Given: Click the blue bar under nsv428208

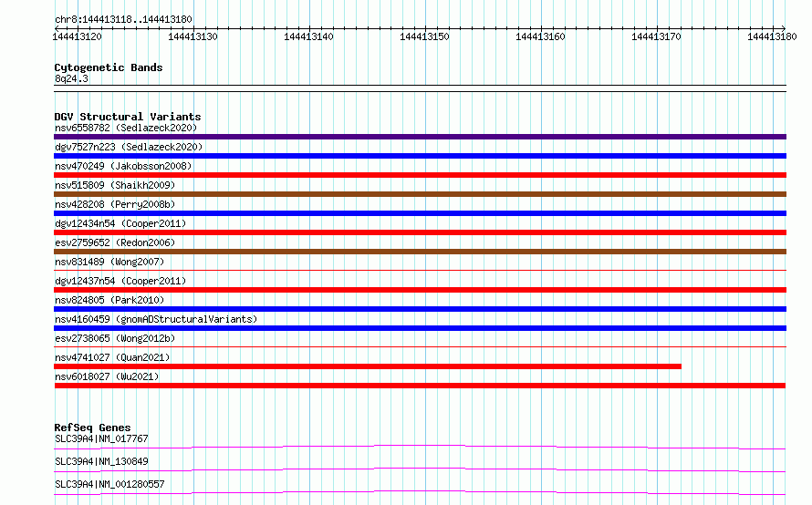Looking at the screenshot, I should (420, 213).
